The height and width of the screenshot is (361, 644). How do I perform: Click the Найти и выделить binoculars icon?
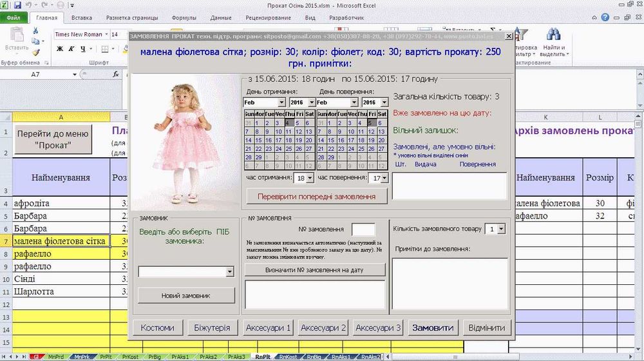[553, 35]
